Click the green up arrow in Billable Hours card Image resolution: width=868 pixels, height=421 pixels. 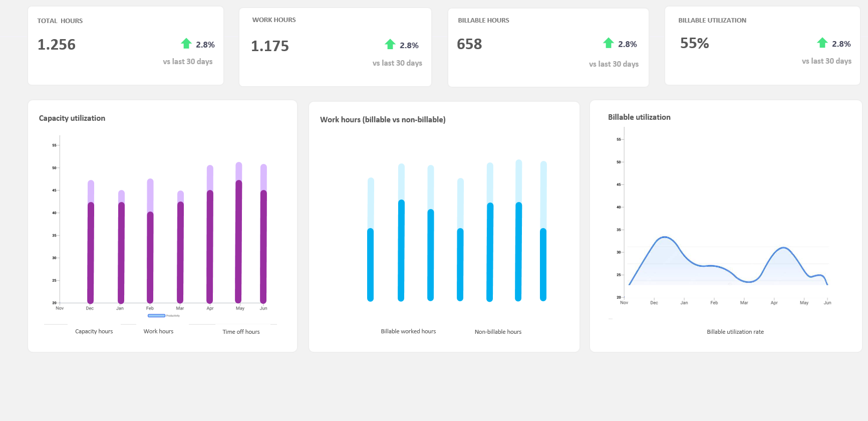click(609, 43)
